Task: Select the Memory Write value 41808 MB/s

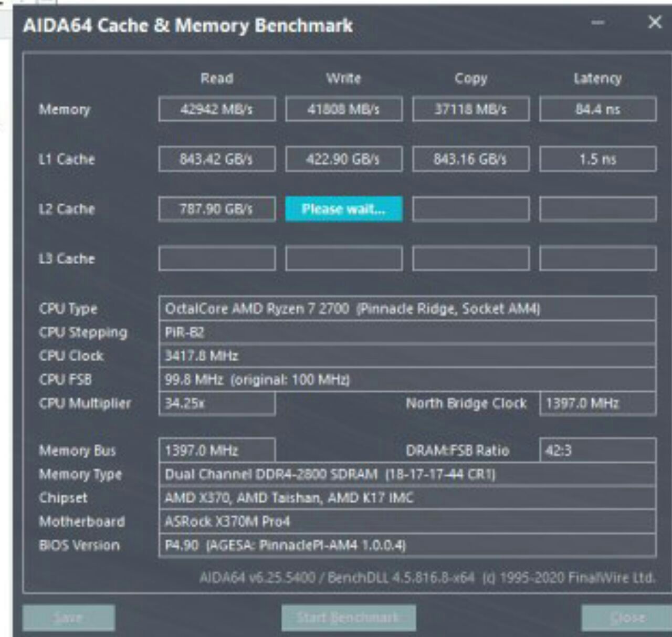Action: point(344,109)
